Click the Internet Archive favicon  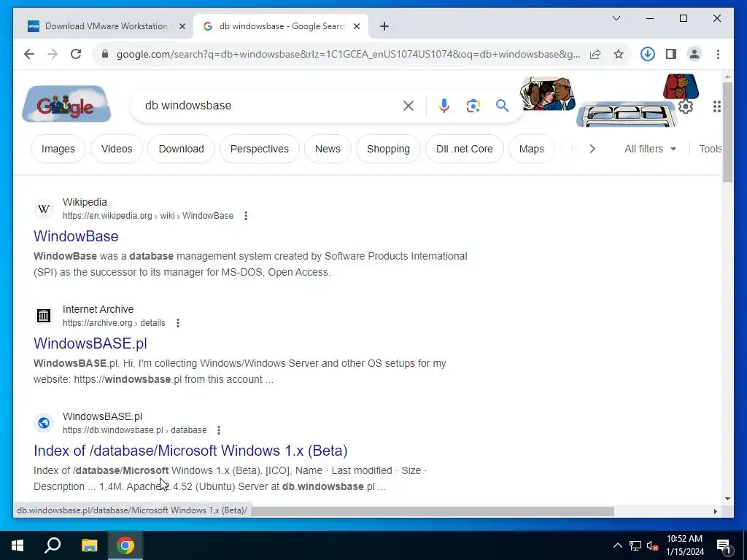coord(44,315)
